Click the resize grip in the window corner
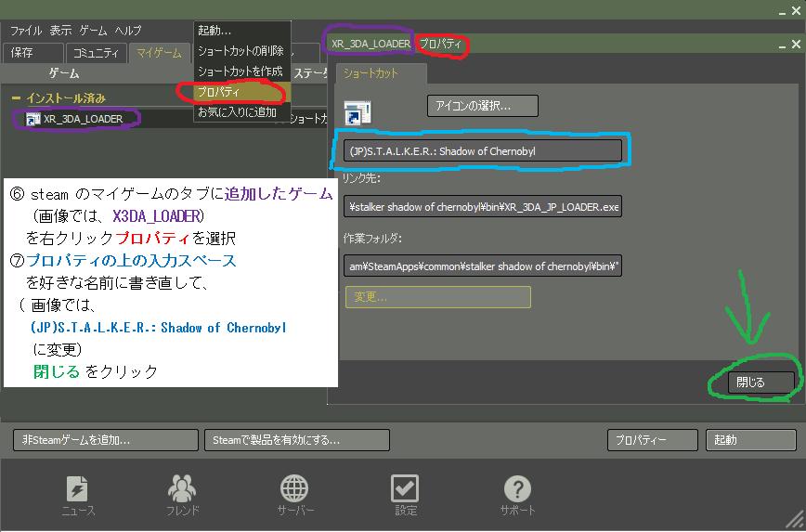The height and width of the screenshot is (532, 806). coord(795,521)
